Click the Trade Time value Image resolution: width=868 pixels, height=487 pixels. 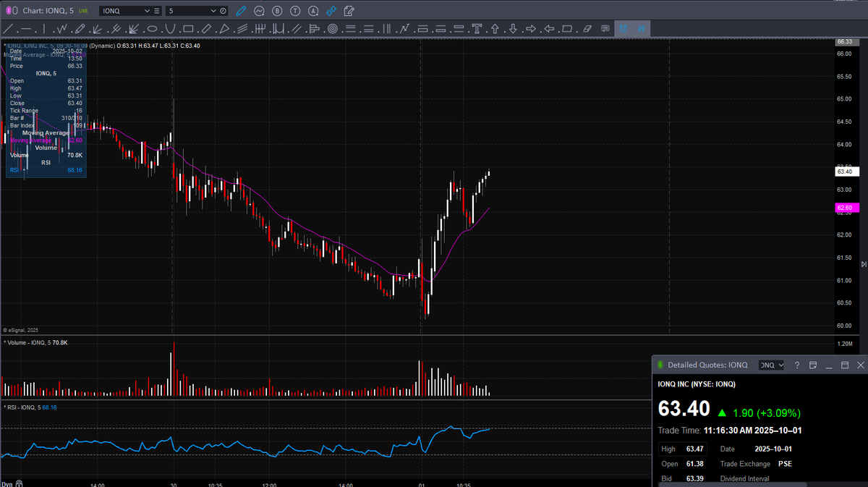(752, 431)
